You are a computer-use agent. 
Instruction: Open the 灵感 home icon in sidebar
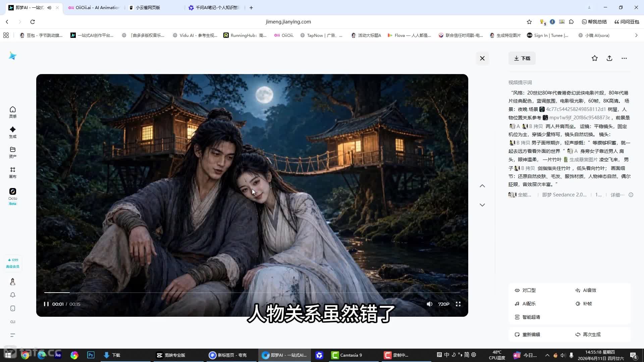(13, 112)
